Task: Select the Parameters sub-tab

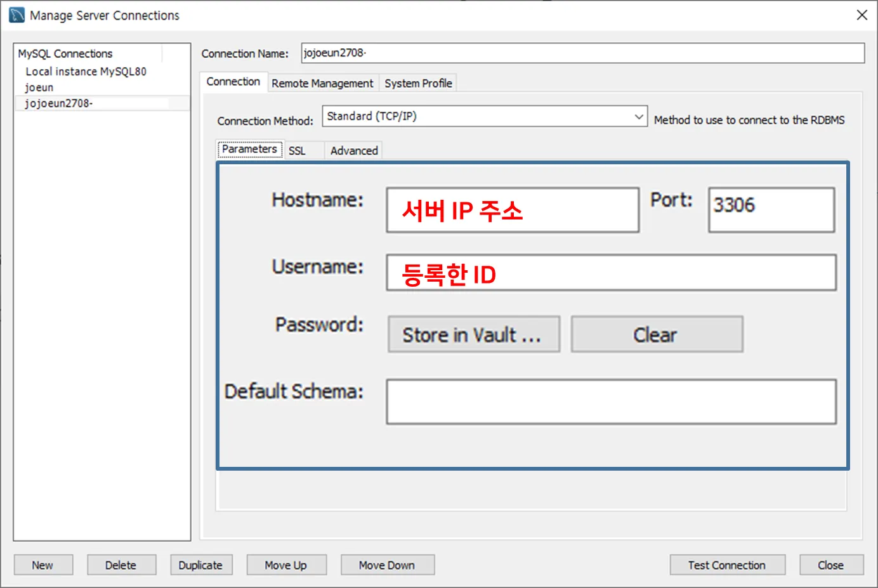Action: pos(249,149)
